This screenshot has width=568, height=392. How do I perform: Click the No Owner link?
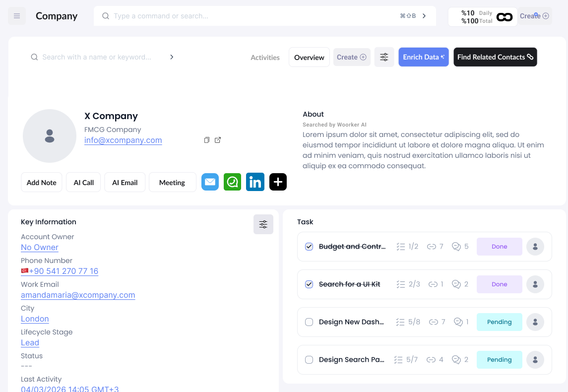tap(40, 248)
